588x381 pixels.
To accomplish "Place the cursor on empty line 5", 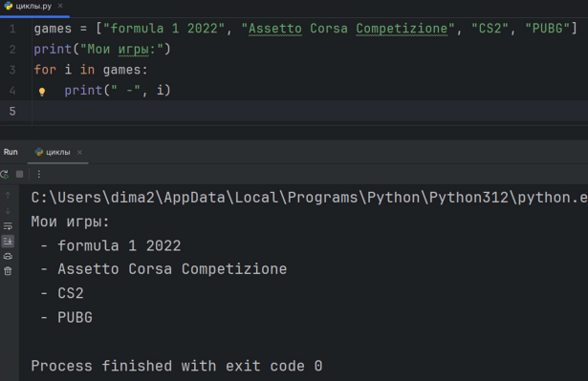I will [310, 112].
